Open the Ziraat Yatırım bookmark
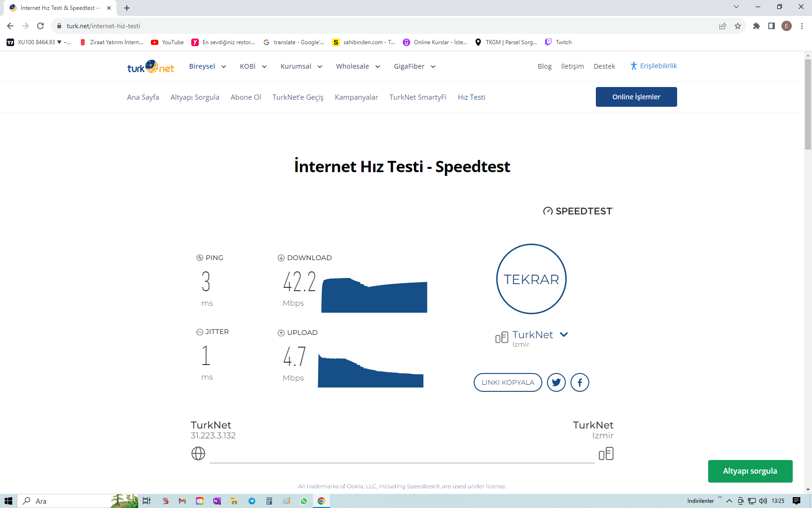The height and width of the screenshot is (508, 812). click(111, 42)
